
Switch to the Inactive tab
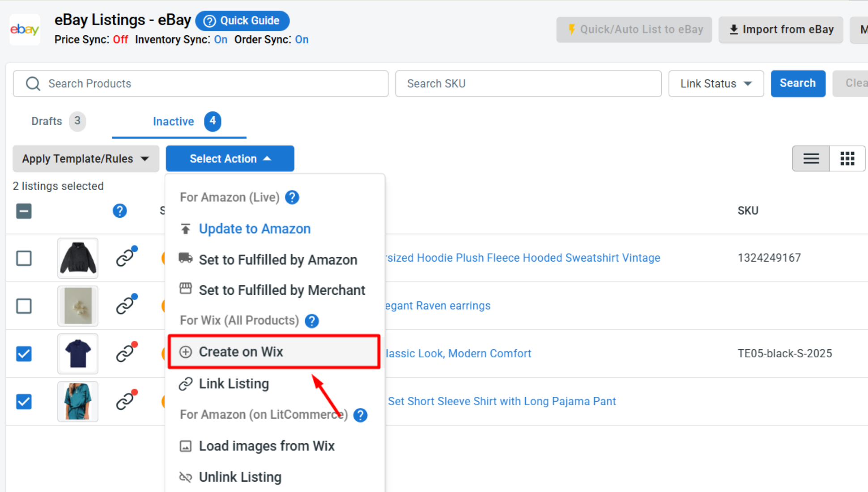(179, 122)
